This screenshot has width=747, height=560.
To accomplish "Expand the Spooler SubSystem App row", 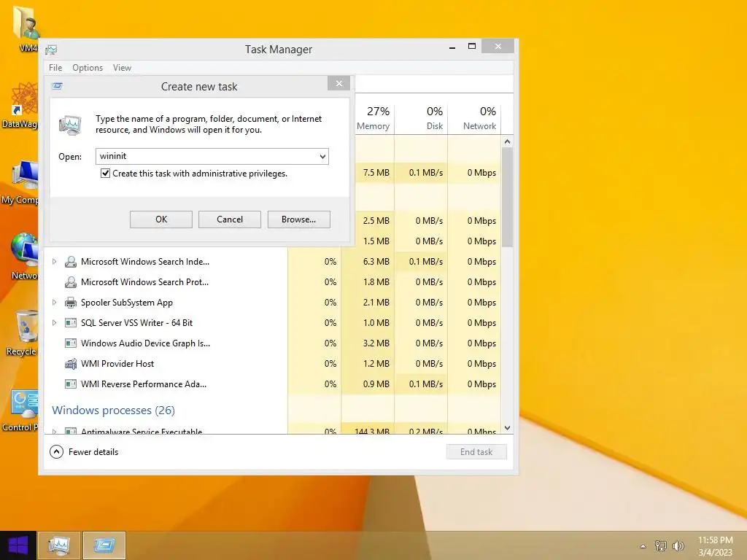I will 54,303.
